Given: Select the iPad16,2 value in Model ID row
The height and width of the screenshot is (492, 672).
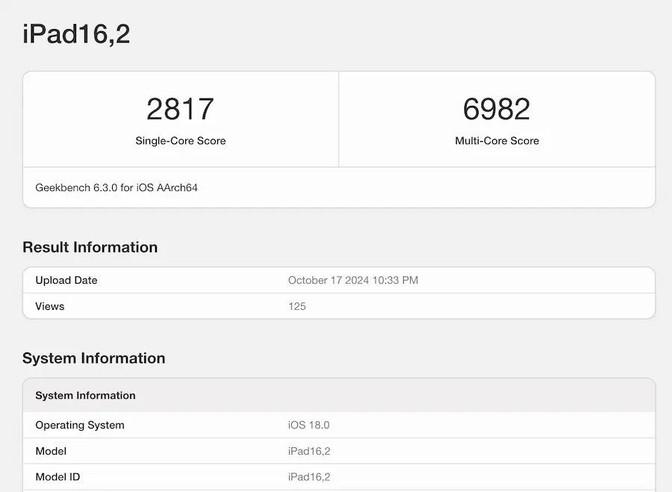Looking at the screenshot, I should pyautogui.click(x=309, y=477).
